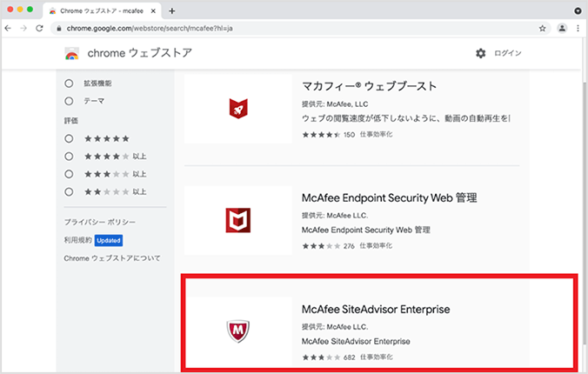The height and width of the screenshot is (374, 588).
Task: Select the テーマ radio button
Action: pos(69,101)
